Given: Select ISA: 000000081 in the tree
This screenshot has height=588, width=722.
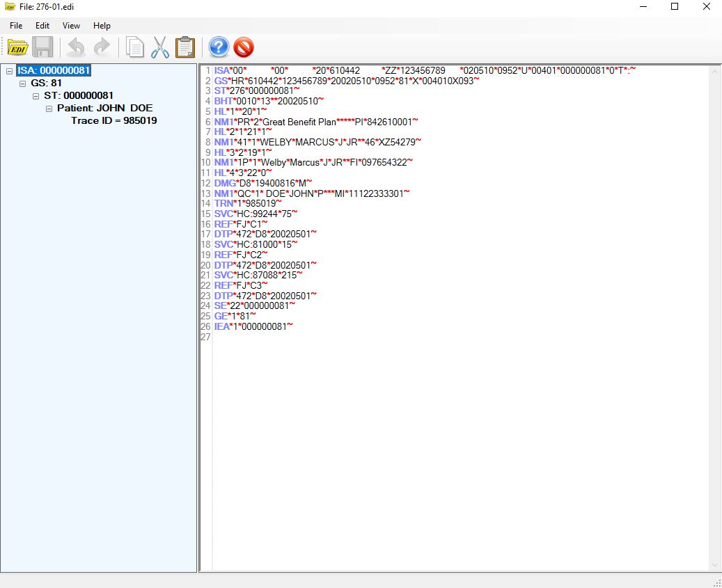Looking at the screenshot, I should coord(54,70).
